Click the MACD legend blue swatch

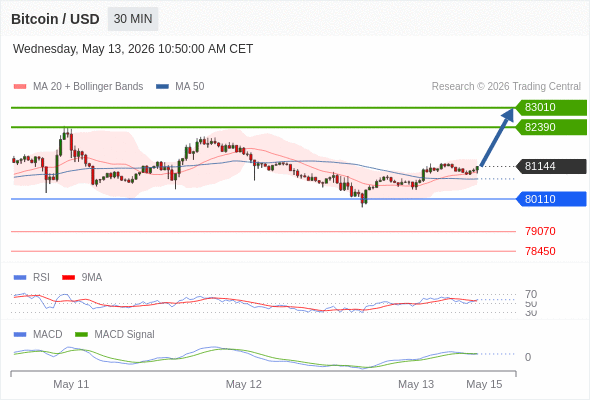(x=20, y=335)
